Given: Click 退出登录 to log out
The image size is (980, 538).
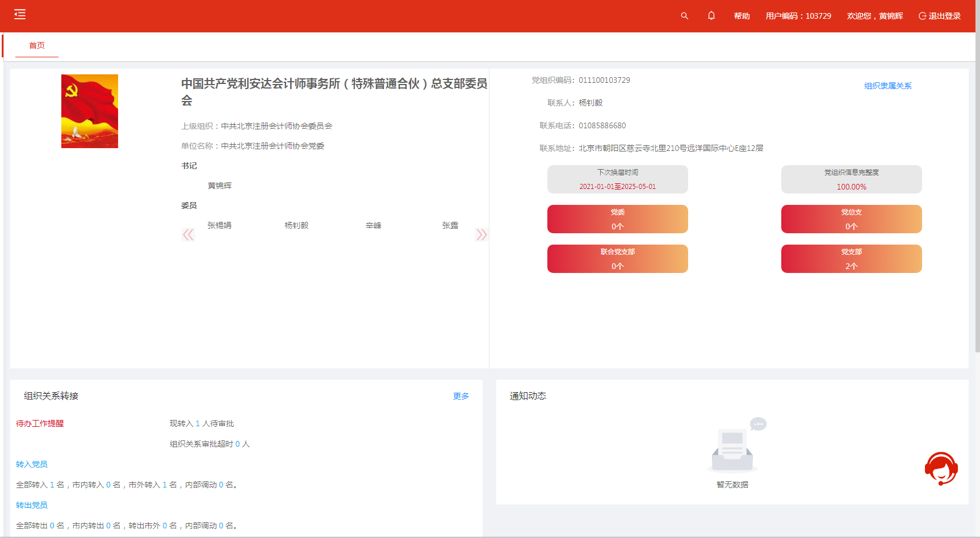Looking at the screenshot, I should coord(940,16).
